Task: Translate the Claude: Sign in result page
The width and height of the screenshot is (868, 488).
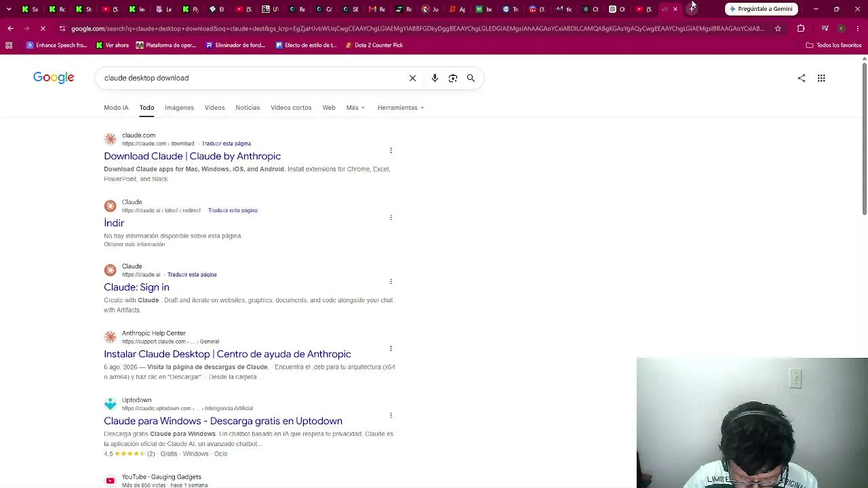Action: click(x=192, y=274)
